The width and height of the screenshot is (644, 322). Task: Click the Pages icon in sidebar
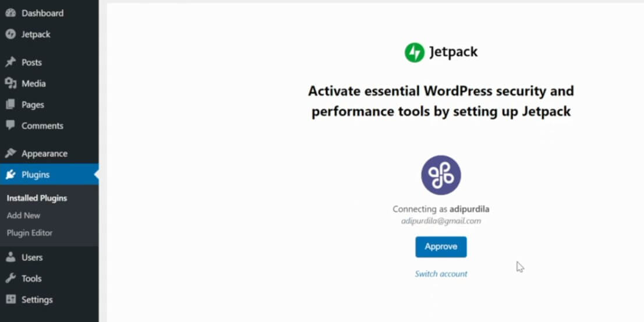tap(10, 104)
